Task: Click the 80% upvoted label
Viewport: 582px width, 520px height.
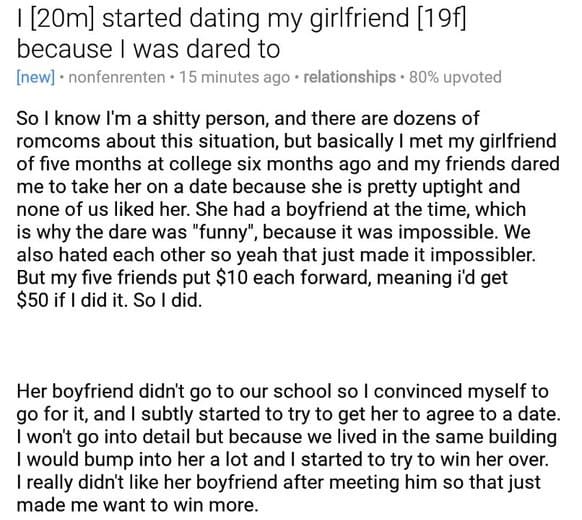Action: point(455,77)
